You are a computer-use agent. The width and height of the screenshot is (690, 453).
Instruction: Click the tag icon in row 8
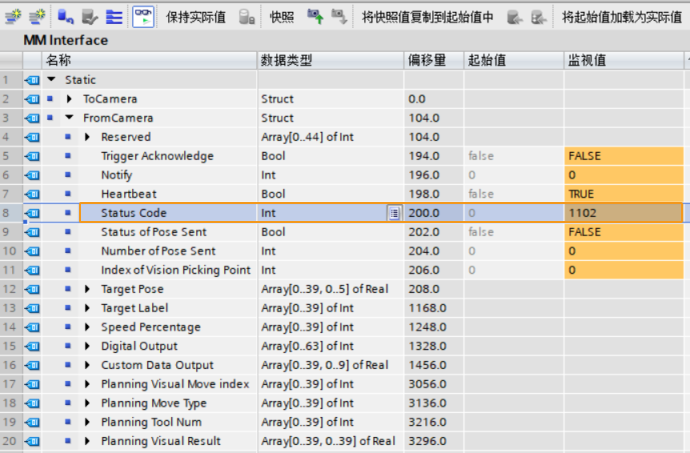tap(32, 213)
